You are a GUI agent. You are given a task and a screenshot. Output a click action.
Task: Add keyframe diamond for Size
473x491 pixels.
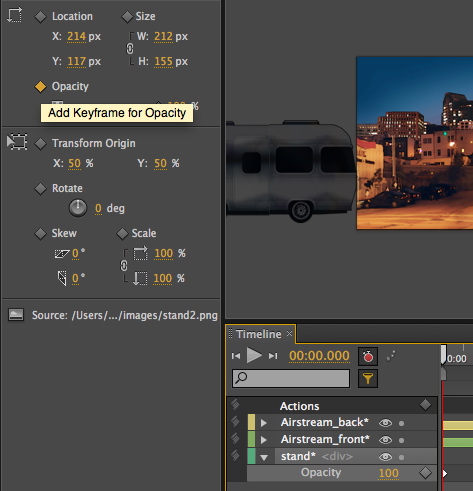pos(127,17)
